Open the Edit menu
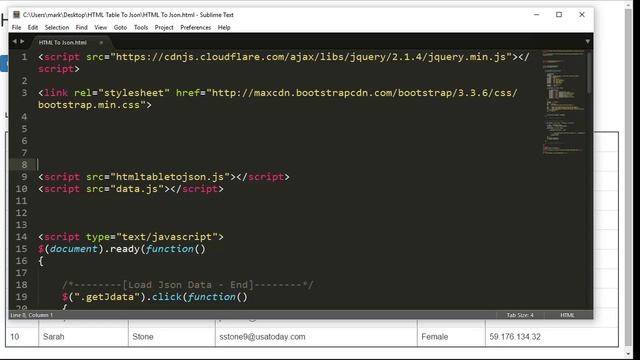Viewport: 640px width, 360px height. [x=33, y=27]
